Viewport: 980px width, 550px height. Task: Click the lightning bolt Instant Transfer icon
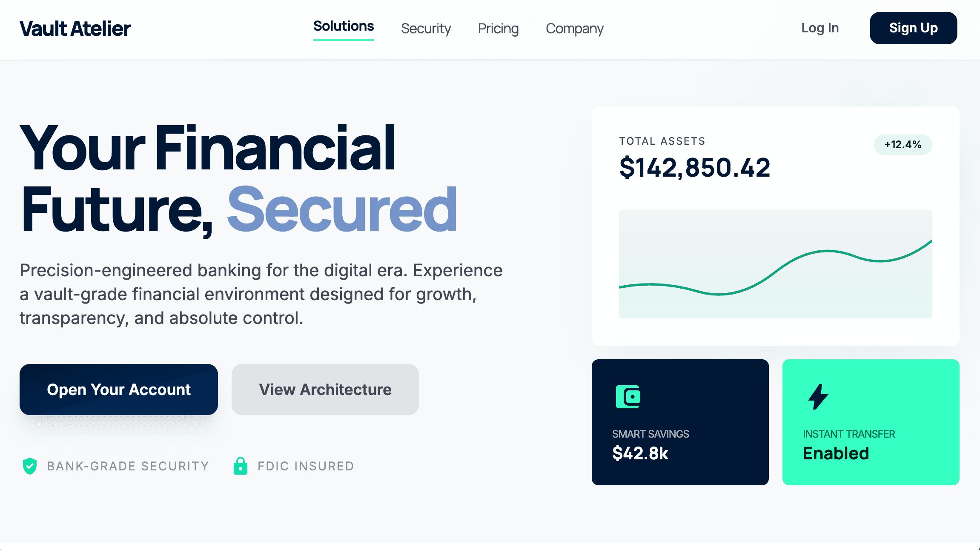pyautogui.click(x=818, y=397)
